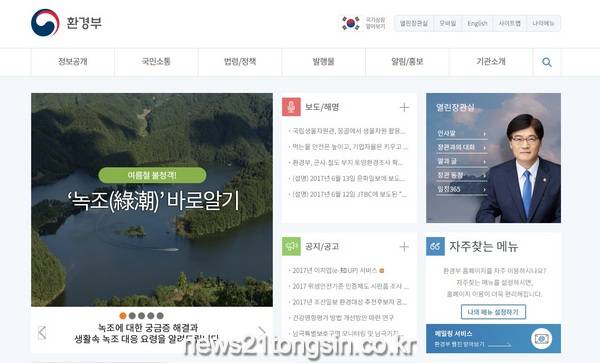
Task: Open the 법령/정책 menu
Action: point(240,62)
